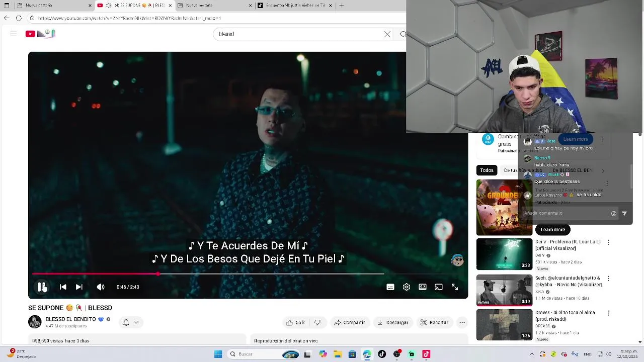The image size is (644, 362).
Task: Click the AT&T ad Learn more button
Action: click(575, 139)
